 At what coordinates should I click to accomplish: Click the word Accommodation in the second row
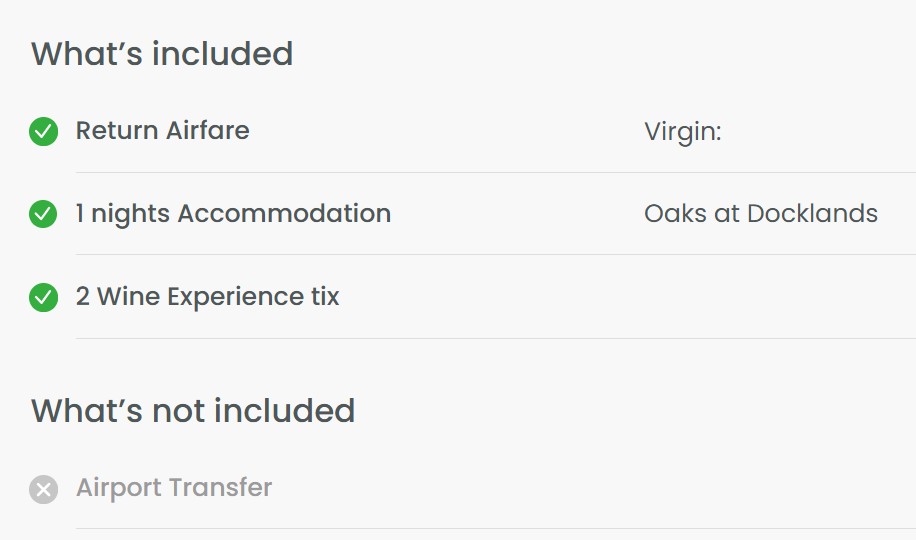pos(284,214)
